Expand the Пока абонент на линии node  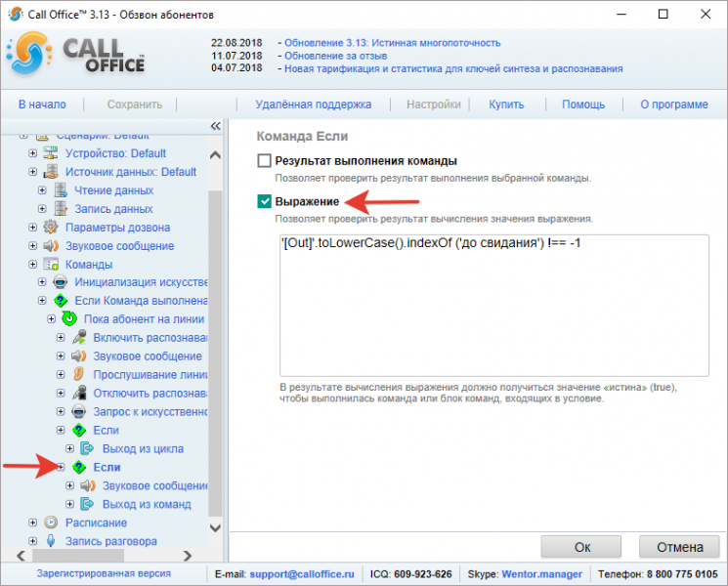pos(52,319)
